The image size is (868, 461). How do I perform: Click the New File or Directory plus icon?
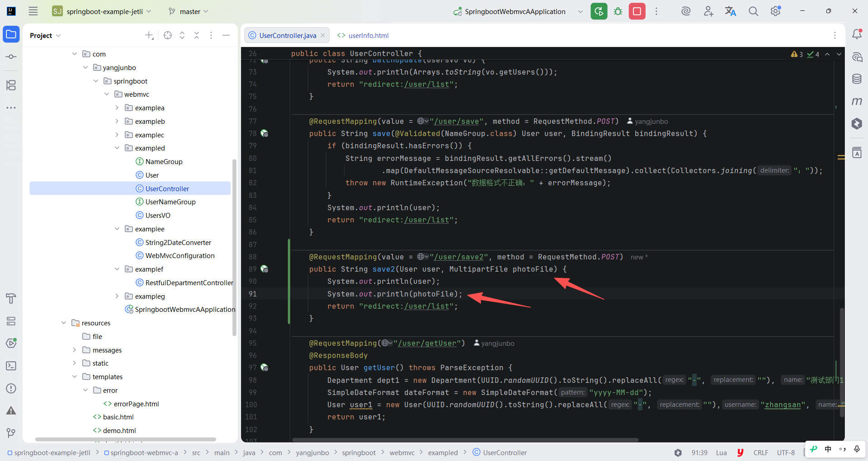149,35
